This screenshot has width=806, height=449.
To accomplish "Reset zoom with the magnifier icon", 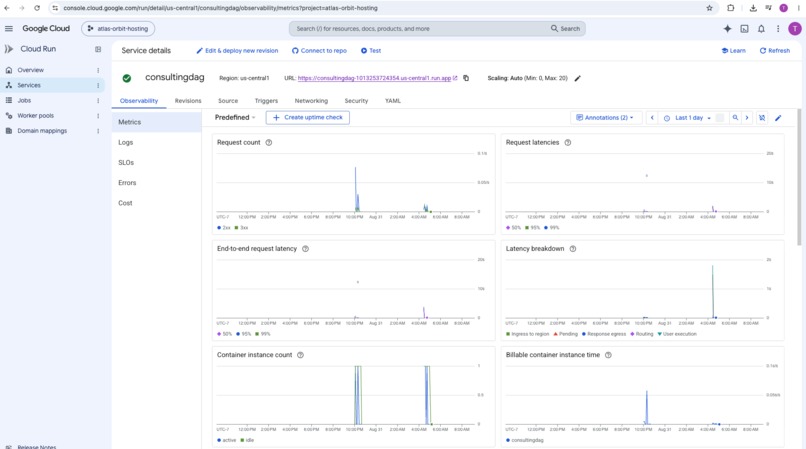I will 735,118.
